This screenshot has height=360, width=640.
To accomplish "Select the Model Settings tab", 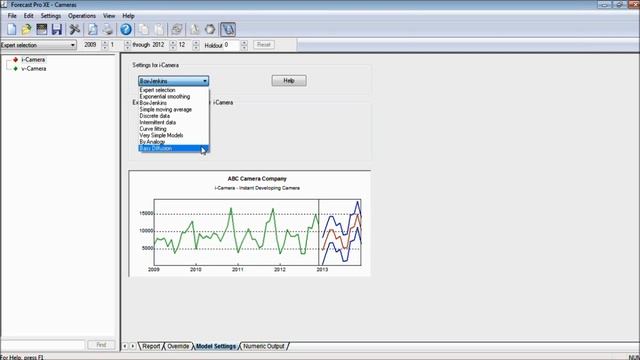I will (x=216, y=346).
